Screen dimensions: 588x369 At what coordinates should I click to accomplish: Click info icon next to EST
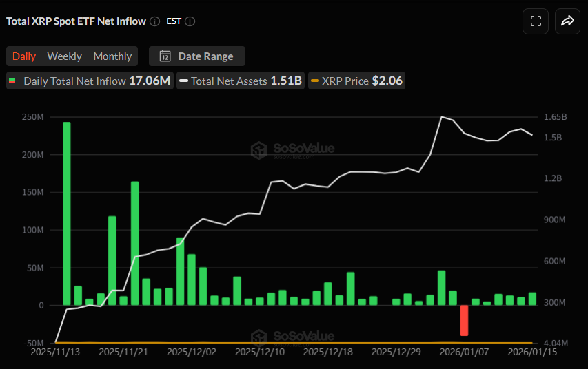click(x=190, y=21)
